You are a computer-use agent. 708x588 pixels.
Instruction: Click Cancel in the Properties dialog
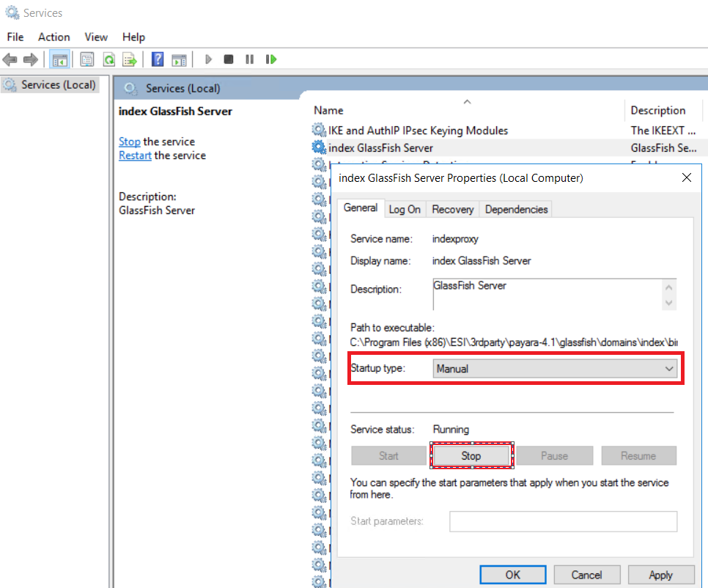tap(586, 575)
